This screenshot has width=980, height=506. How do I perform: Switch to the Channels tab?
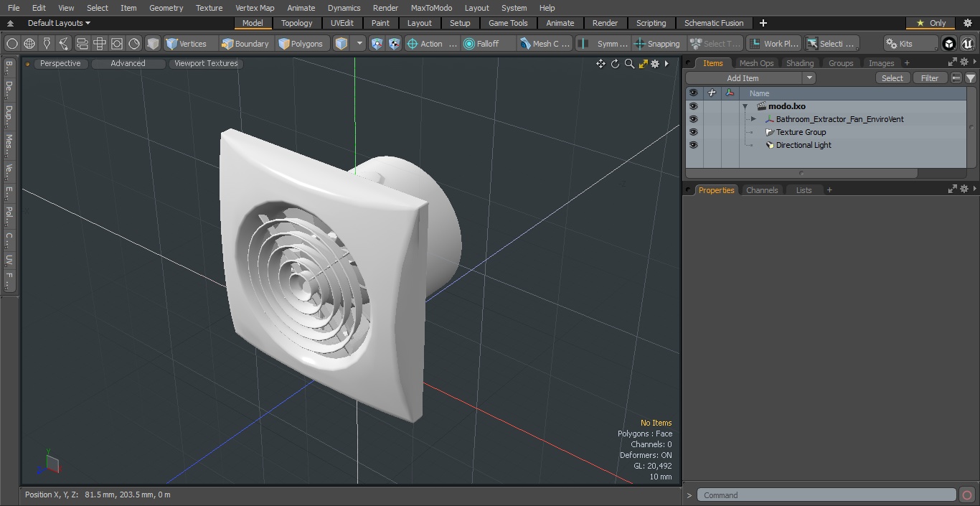tap(762, 190)
